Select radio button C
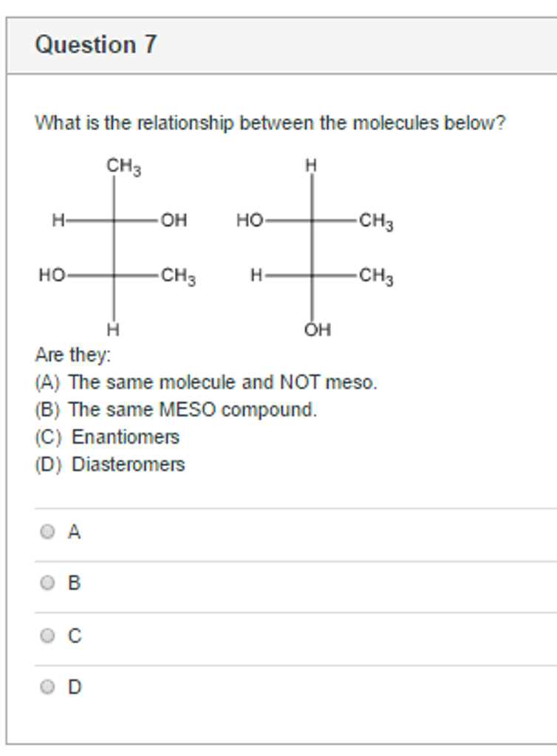557x756 pixels. coord(46,634)
